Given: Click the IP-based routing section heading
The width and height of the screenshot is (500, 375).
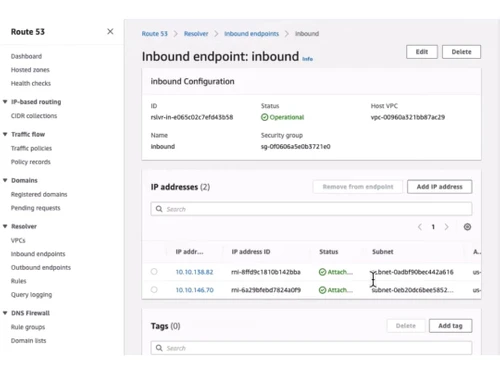Looking at the screenshot, I should 36,102.
